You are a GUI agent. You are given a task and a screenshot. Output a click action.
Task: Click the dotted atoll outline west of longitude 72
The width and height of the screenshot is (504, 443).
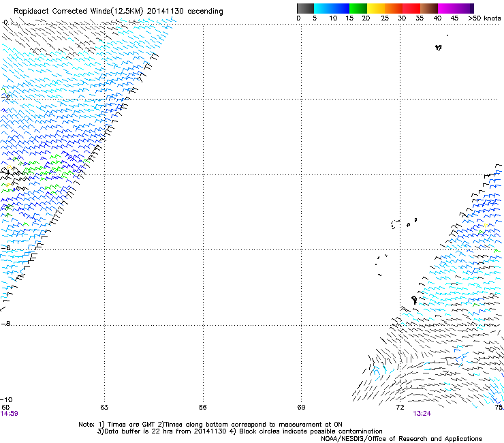click(x=395, y=224)
